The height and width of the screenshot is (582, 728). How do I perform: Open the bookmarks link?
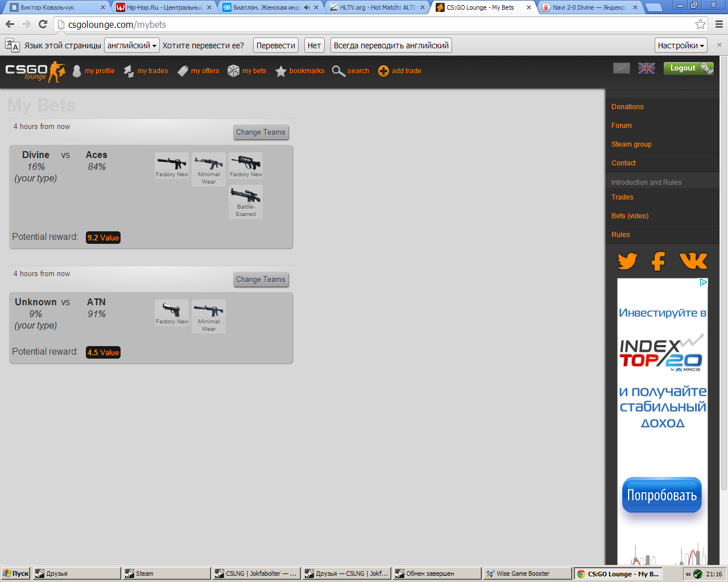coord(307,71)
